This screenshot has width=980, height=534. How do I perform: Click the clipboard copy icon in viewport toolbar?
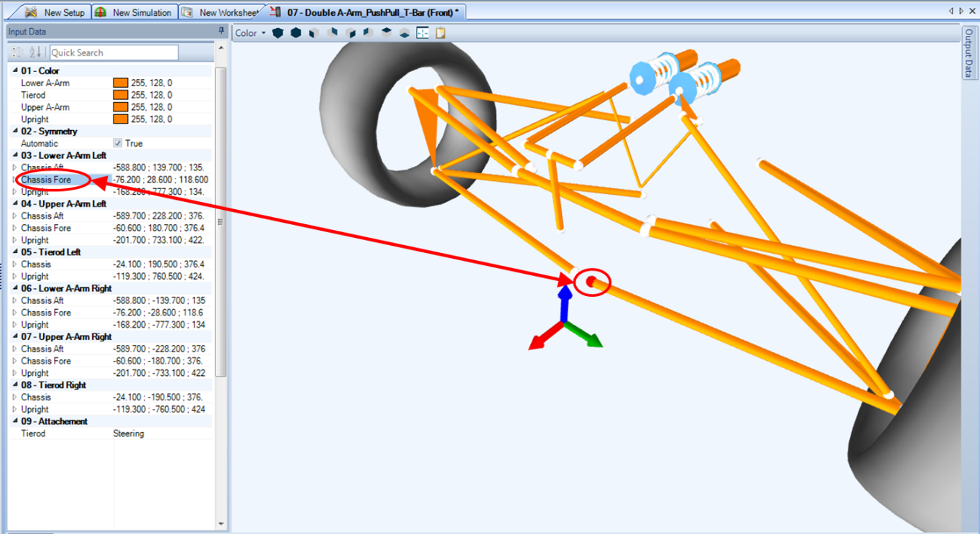coord(440,33)
